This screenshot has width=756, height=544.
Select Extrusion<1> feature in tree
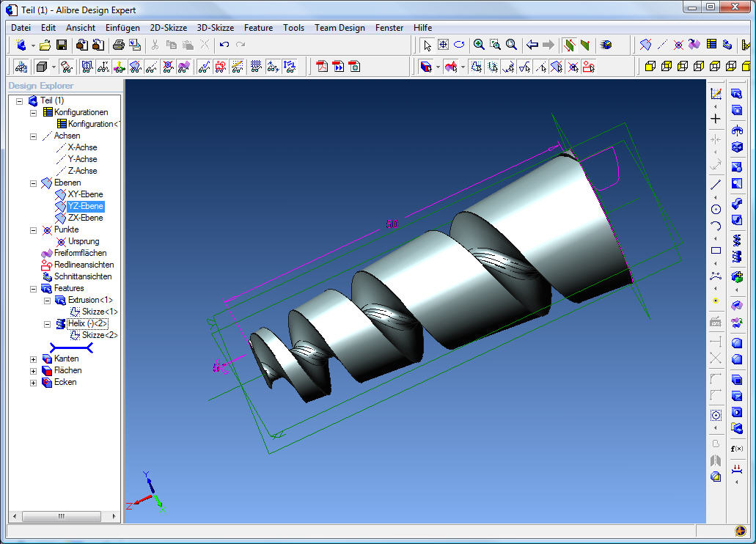coord(90,299)
